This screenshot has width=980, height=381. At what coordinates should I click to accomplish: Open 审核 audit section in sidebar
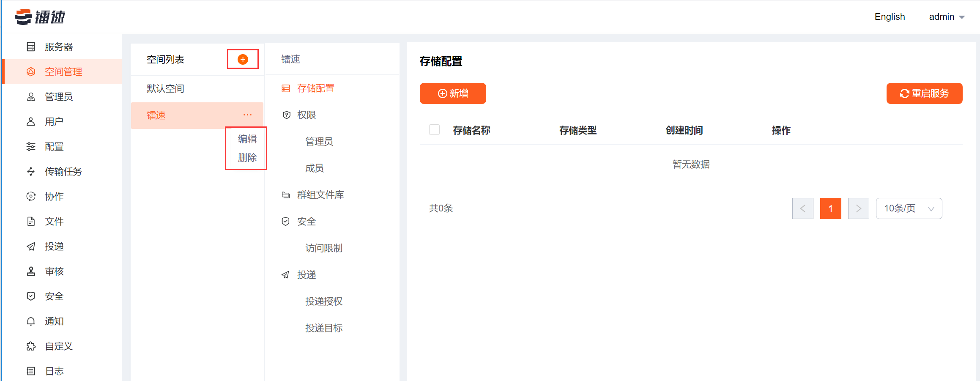[54, 271]
